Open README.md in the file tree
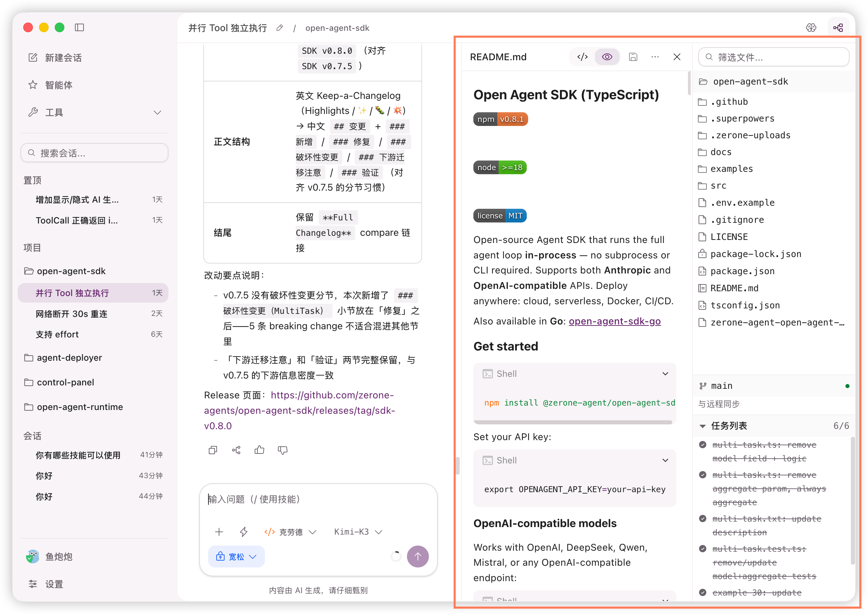868x614 pixels. [x=728, y=288]
